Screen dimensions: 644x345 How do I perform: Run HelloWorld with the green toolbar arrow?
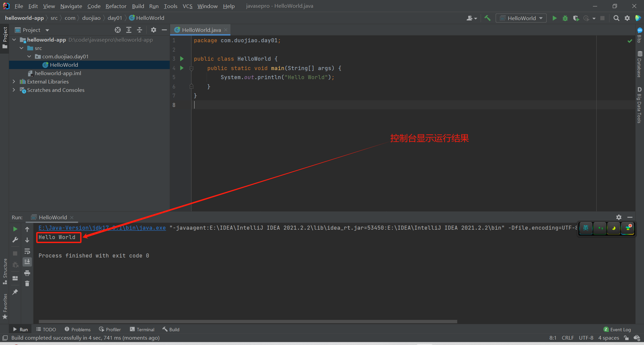(554, 18)
